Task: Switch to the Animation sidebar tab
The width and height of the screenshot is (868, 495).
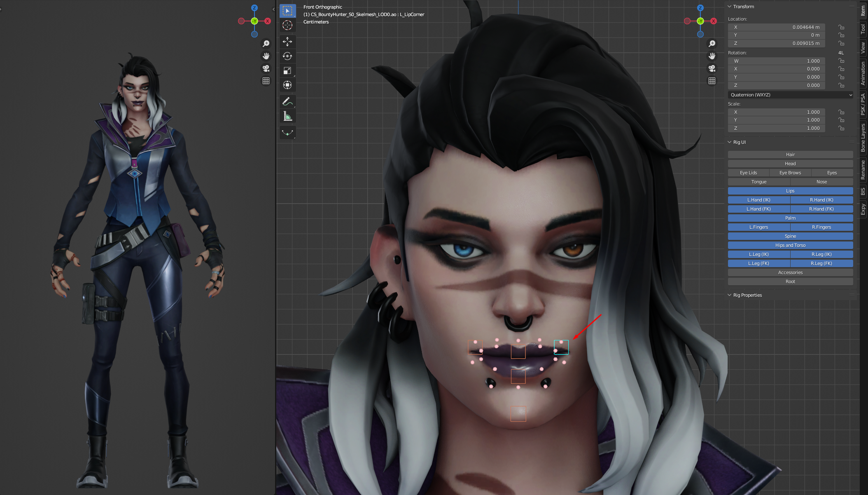Action: click(863, 73)
